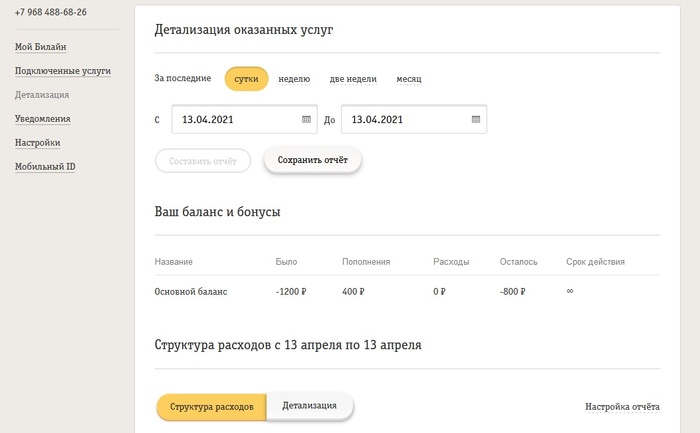
Task: Open 'Настройка отчёта' link
Action: pyautogui.click(x=622, y=407)
